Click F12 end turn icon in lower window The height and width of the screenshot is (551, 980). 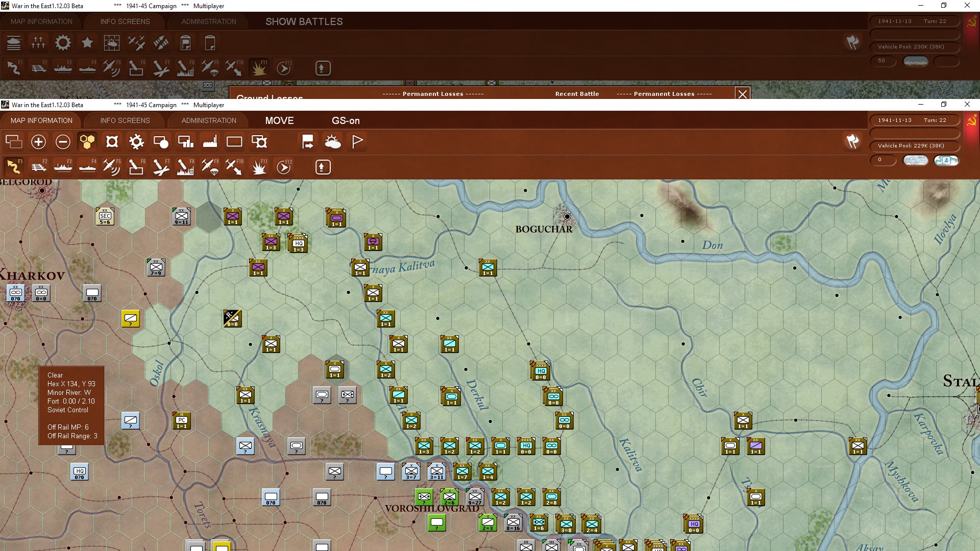[x=284, y=167]
